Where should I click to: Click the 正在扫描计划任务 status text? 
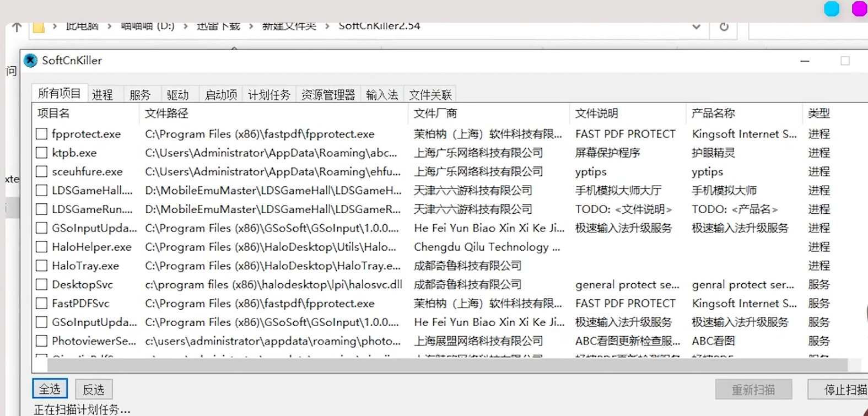tap(82, 409)
